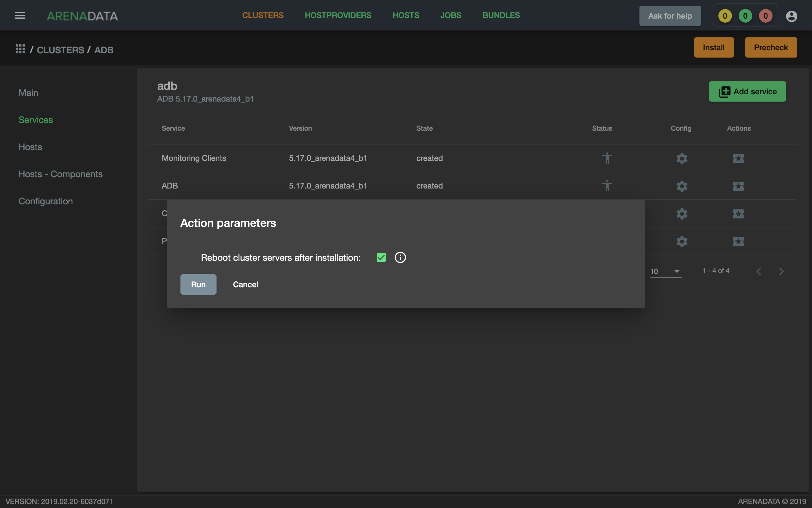812x508 pixels.
Task: Open the hamburger navigation menu
Action: click(20, 16)
